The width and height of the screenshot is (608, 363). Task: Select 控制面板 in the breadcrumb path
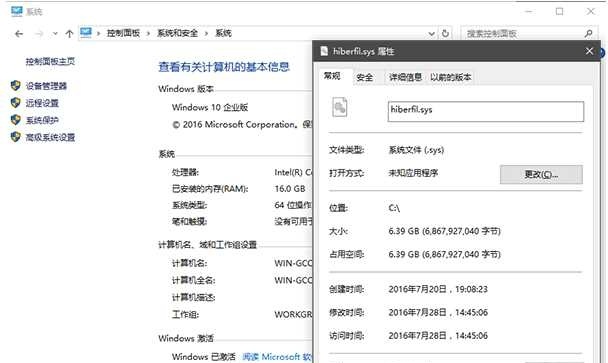[x=123, y=33]
